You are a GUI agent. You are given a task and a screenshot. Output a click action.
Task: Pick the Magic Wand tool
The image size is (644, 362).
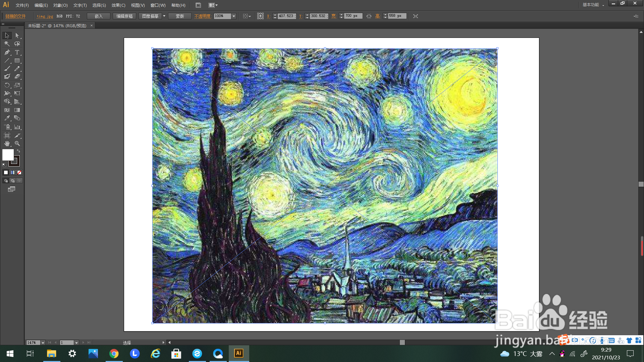click(x=7, y=44)
